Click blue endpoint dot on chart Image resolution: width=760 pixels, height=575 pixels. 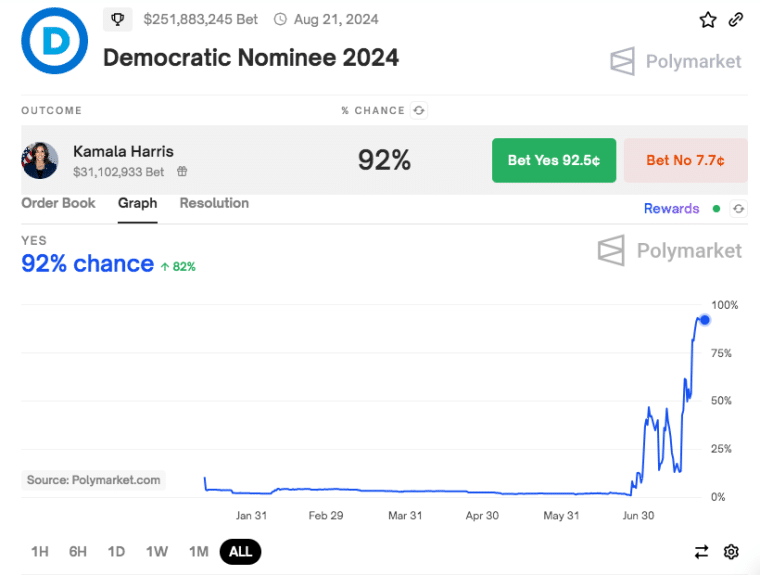pyautogui.click(x=705, y=320)
